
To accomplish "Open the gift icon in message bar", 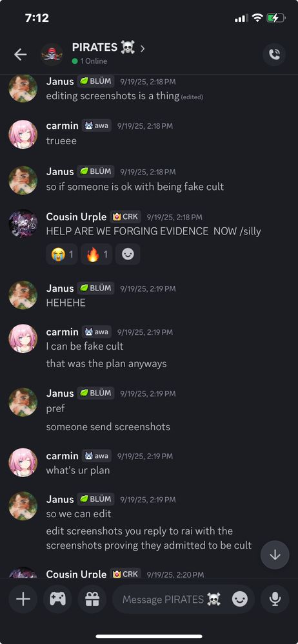I will 92,599.
